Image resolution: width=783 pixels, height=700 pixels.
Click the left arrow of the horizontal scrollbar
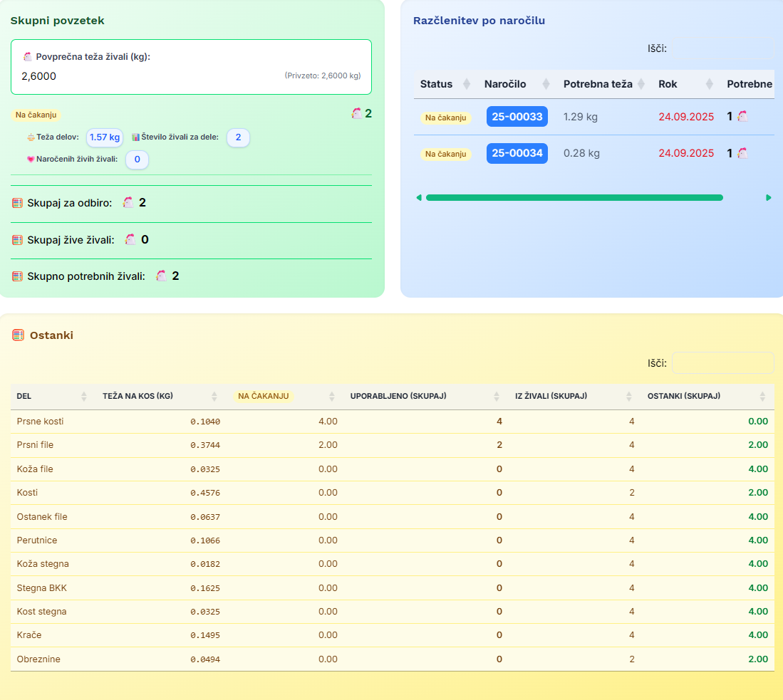418,198
